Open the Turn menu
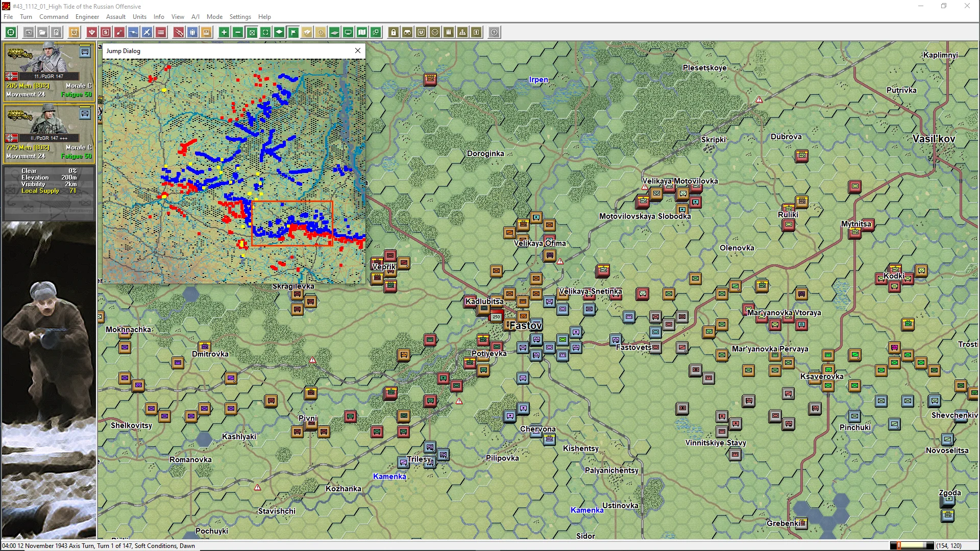 click(x=26, y=17)
